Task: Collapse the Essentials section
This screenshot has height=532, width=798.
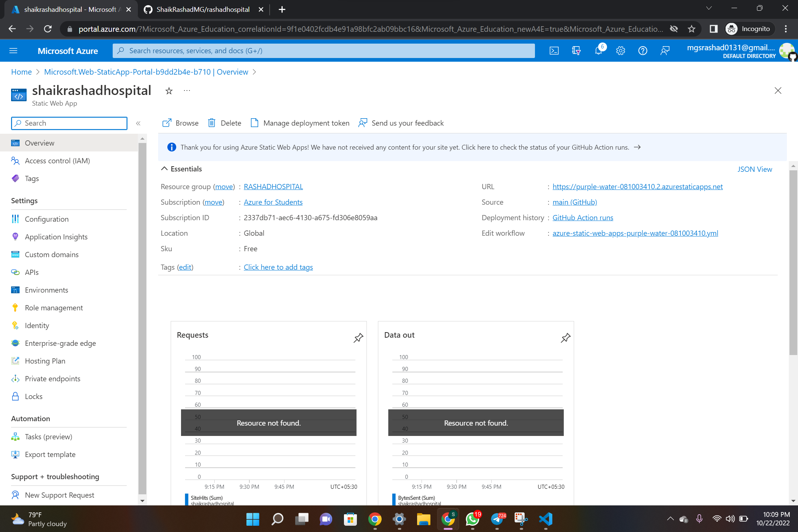Action: 164,169
